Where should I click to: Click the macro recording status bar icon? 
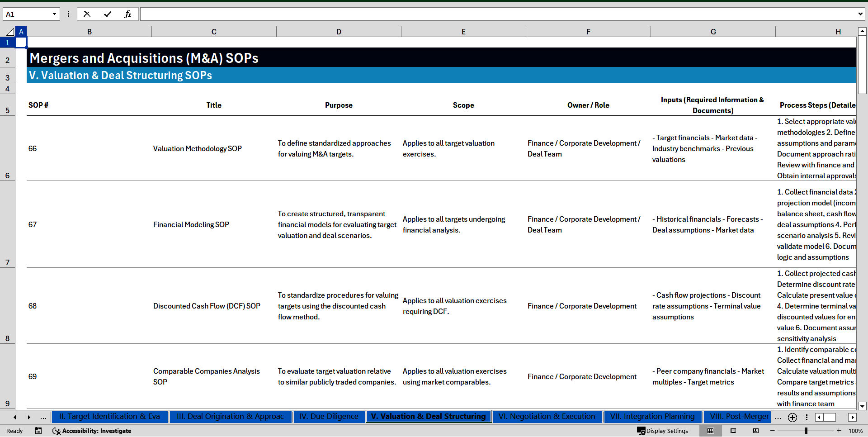(38, 431)
